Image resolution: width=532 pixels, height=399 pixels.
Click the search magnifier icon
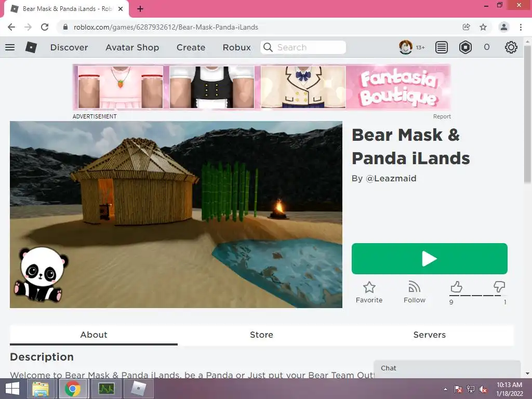coord(268,47)
